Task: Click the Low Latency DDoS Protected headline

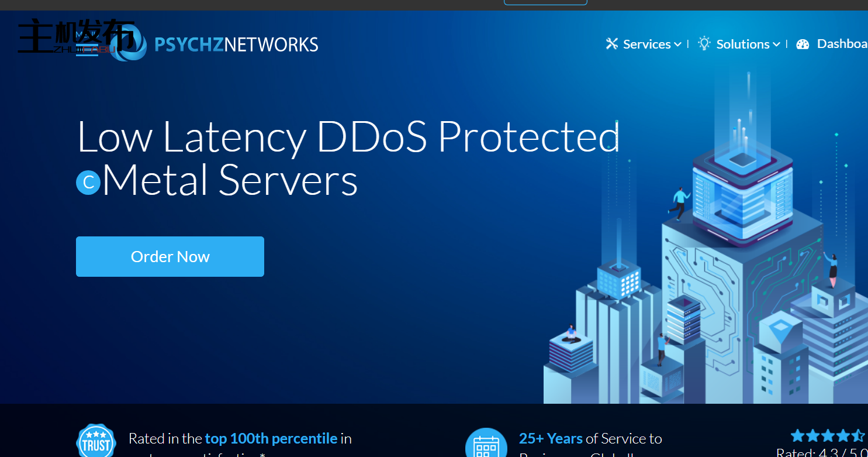Action: [348, 137]
